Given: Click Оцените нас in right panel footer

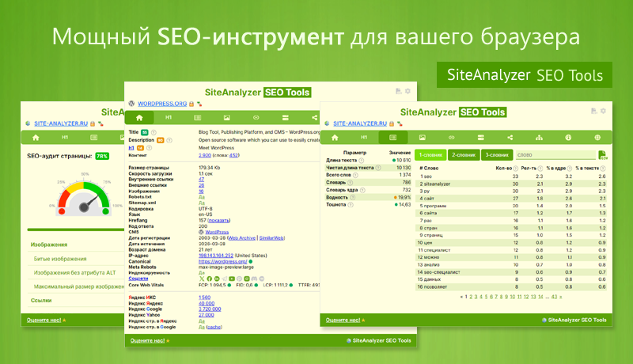Looking at the screenshot, I should click(343, 320).
